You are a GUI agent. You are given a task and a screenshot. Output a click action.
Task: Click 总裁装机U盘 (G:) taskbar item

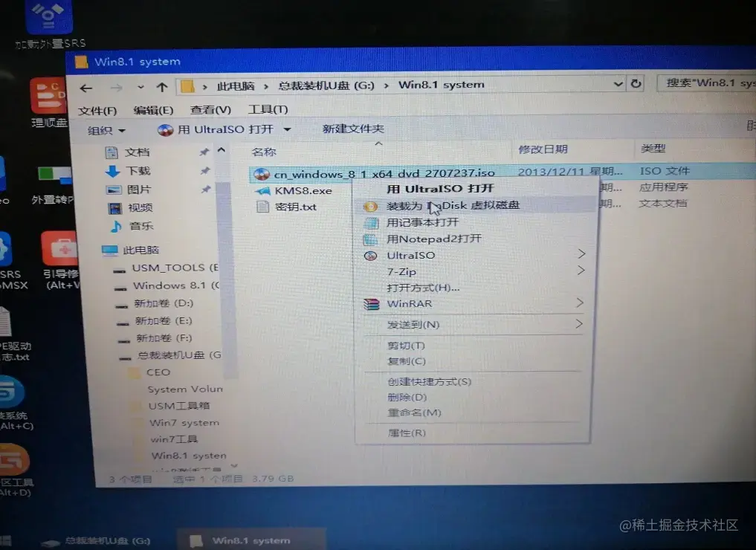click(x=97, y=541)
